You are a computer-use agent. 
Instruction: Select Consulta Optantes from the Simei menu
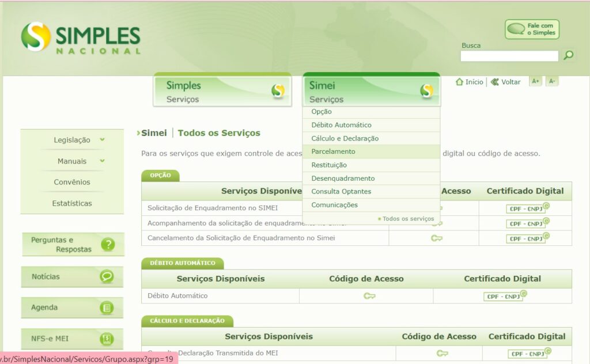[x=341, y=191]
